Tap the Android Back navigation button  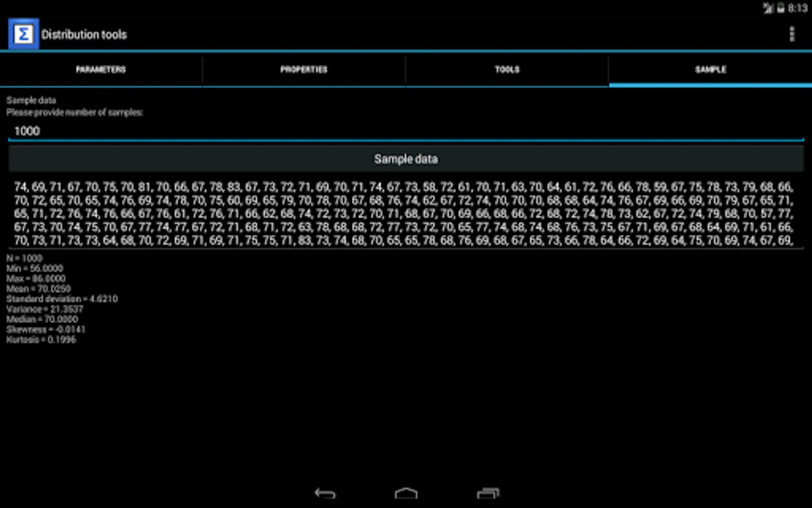click(325, 493)
